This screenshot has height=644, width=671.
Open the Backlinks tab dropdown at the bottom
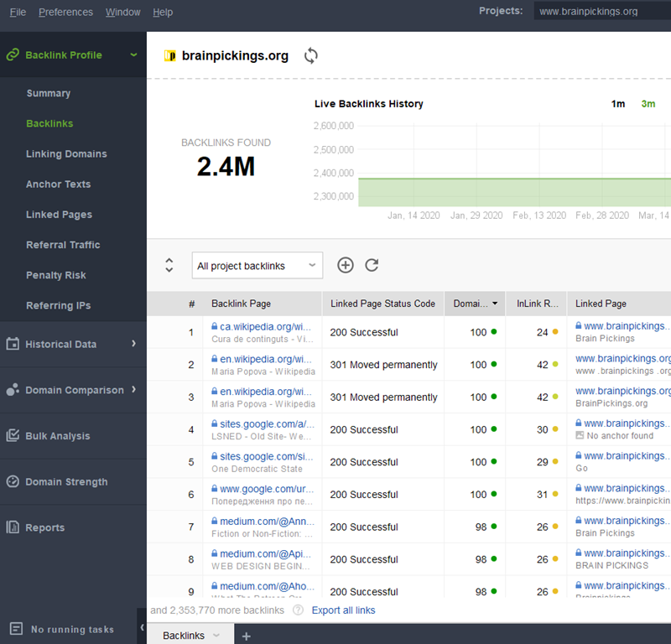[x=216, y=635]
